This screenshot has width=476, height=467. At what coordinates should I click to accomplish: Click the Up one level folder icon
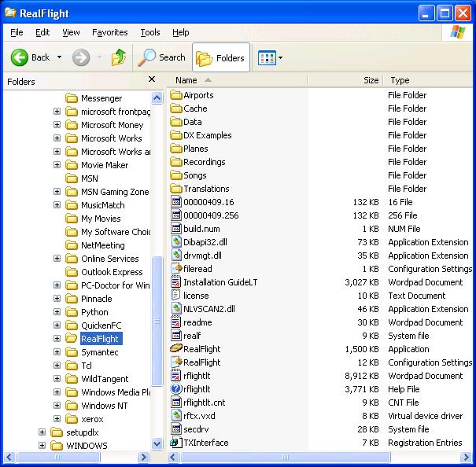click(x=118, y=57)
